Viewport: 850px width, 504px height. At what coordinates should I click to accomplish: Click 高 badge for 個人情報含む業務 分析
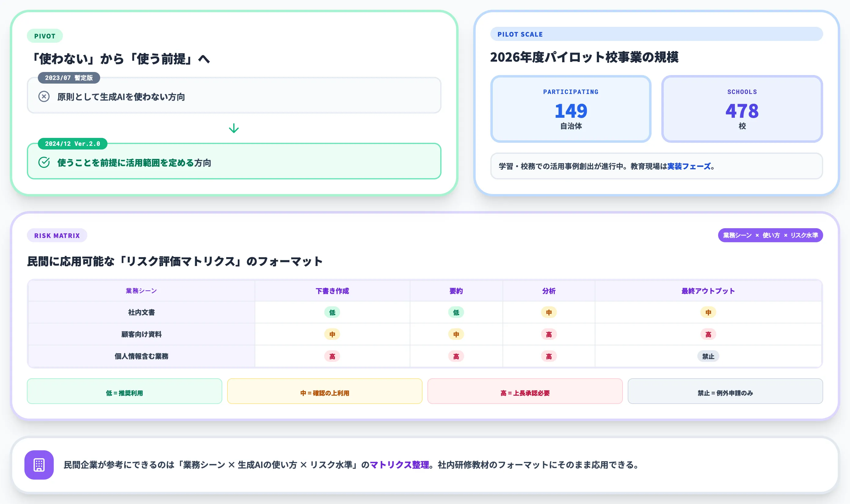(x=549, y=356)
